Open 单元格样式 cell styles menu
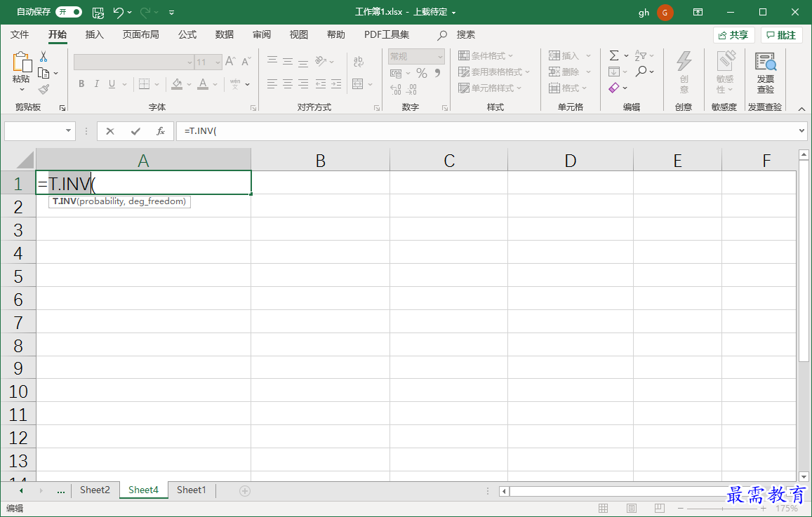 [490, 88]
